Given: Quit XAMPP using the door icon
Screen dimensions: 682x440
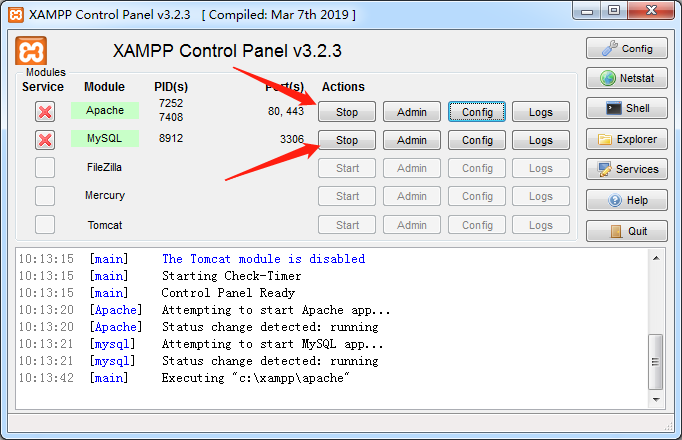Looking at the screenshot, I should [626, 231].
